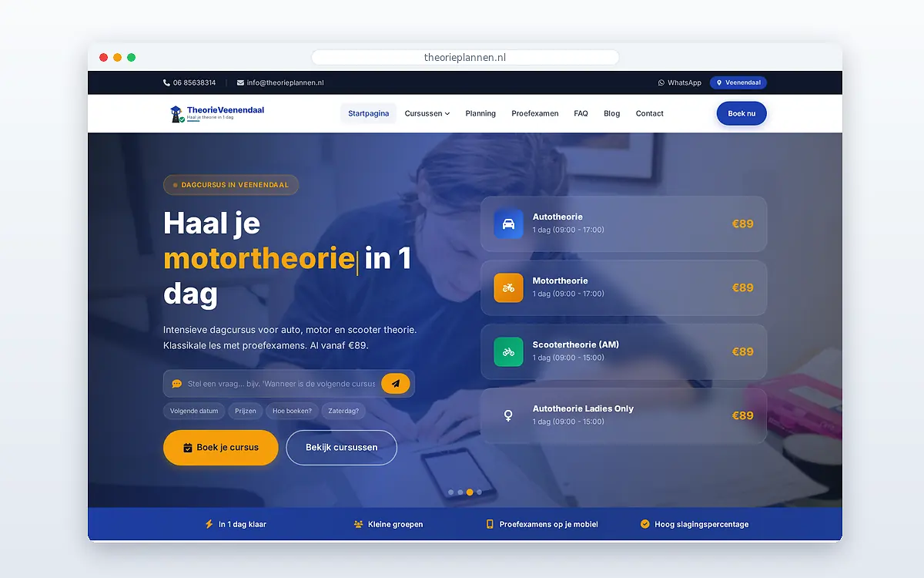Viewport: 924px width, 578px height.
Task: Select the second carousel slide dot
Action: coord(460,492)
